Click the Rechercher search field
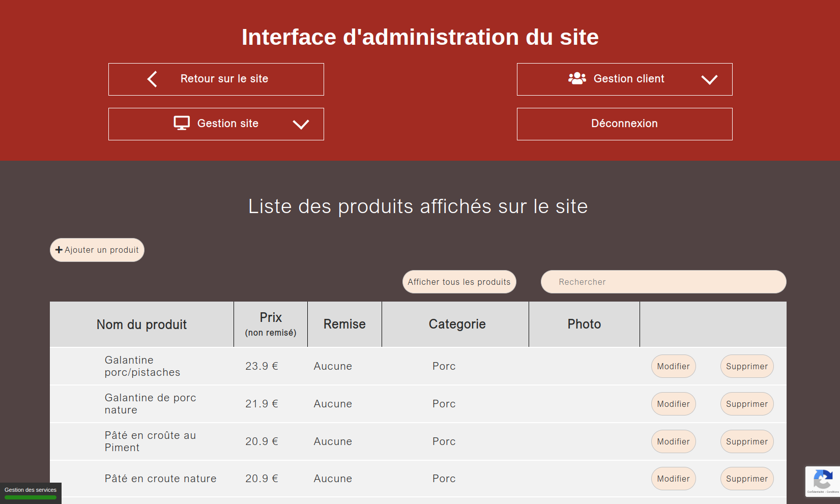This screenshot has width=840, height=504. pos(663,281)
